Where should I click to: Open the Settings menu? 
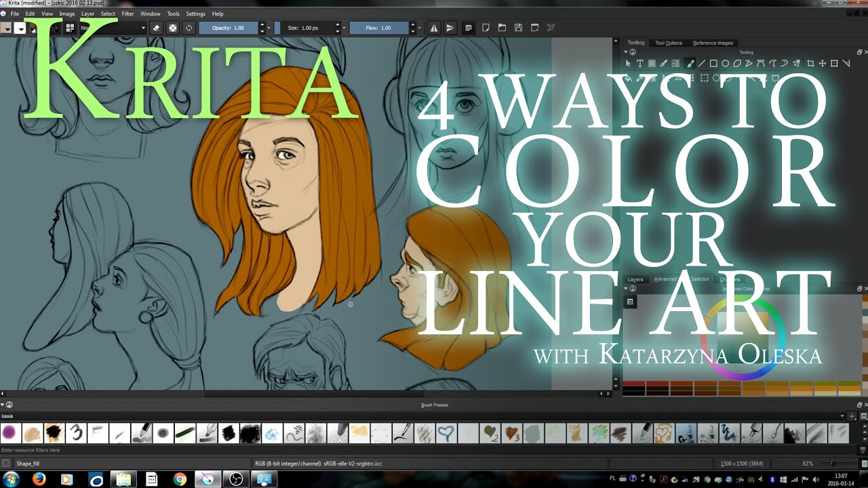195,14
